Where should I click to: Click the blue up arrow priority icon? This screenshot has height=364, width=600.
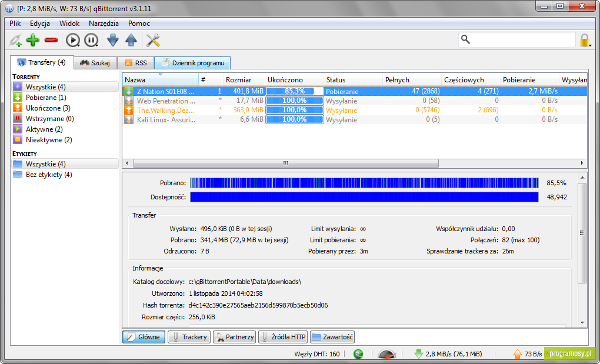[x=131, y=40]
